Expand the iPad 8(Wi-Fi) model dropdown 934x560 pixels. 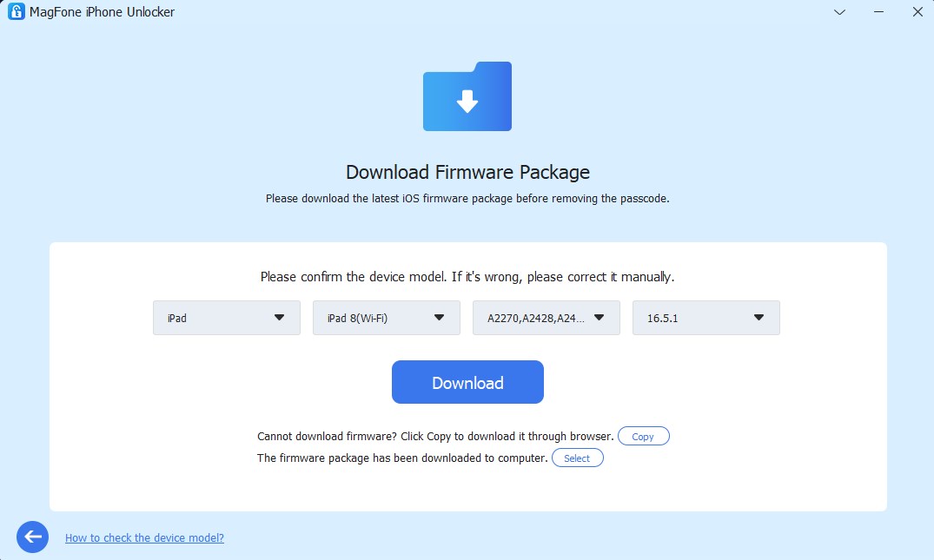[386, 318]
